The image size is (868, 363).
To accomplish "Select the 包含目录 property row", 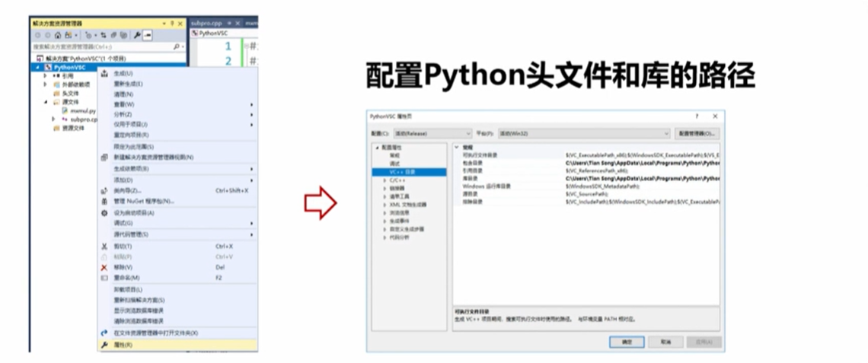I will coord(586,164).
